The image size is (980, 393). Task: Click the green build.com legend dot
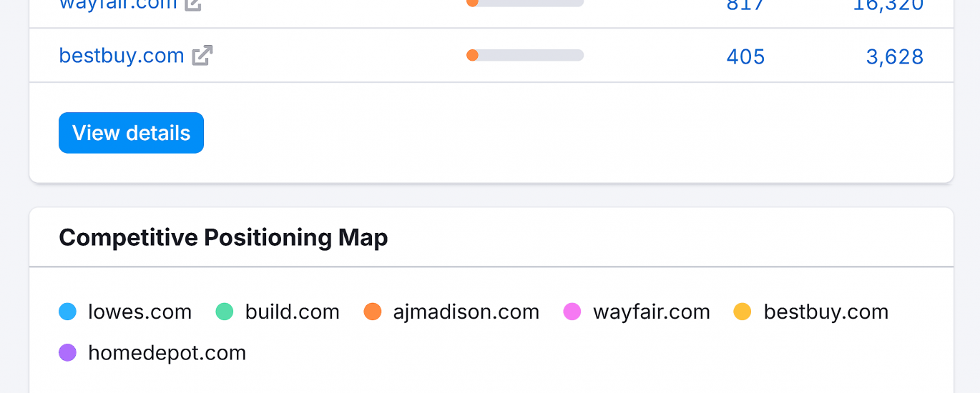[225, 312]
